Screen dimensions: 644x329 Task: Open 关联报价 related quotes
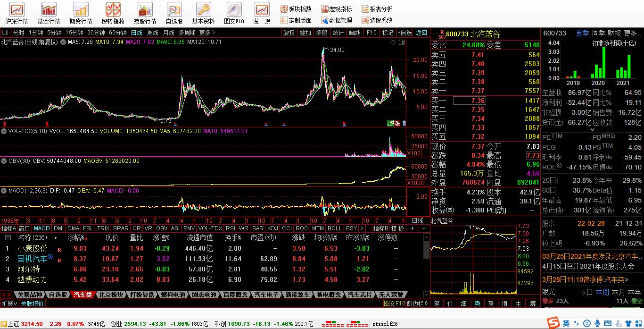click(x=32, y=303)
